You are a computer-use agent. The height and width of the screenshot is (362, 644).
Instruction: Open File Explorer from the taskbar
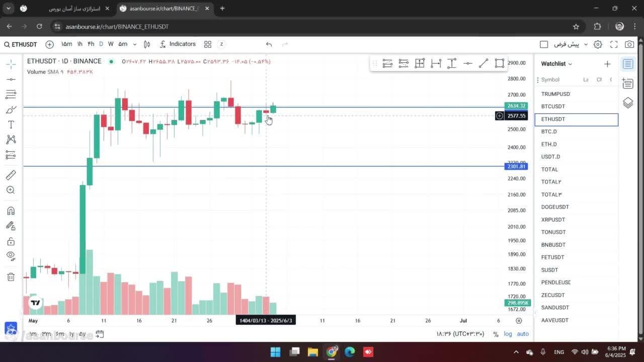pos(312,352)
